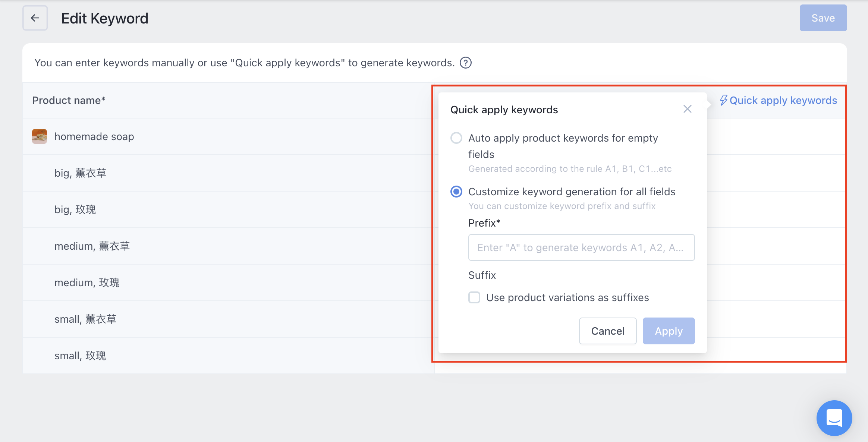
Task: Select the 'medium, 薰衣草' variation row
Action: [228, 246]
